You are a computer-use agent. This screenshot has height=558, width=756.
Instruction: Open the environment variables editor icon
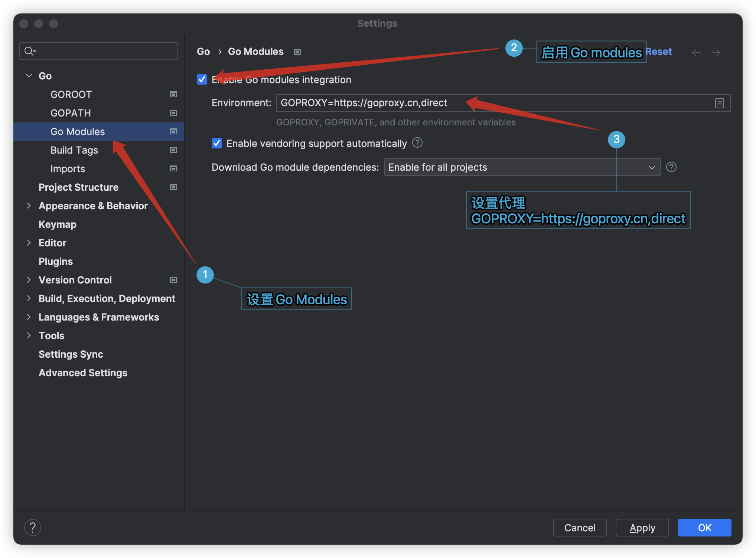point(720,103)
